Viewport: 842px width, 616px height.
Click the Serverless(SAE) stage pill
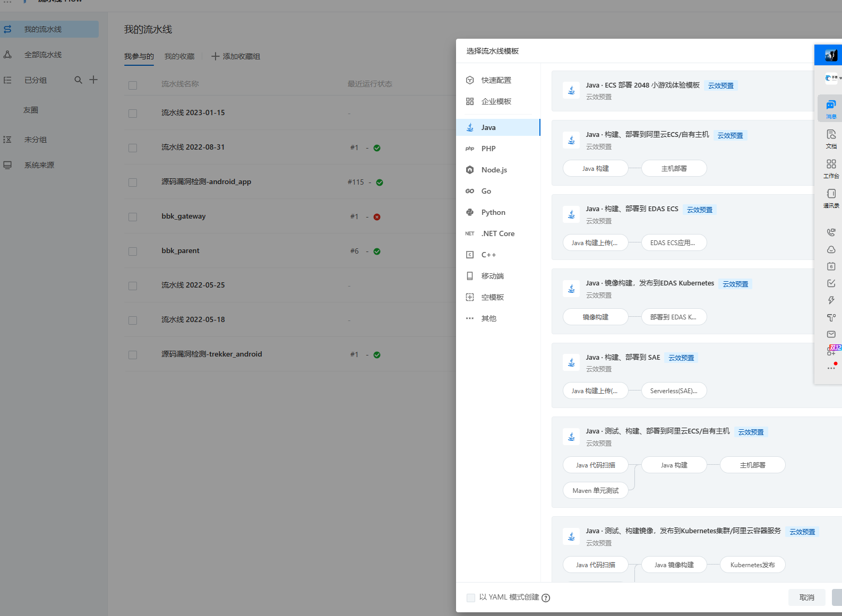pos(674,391)
